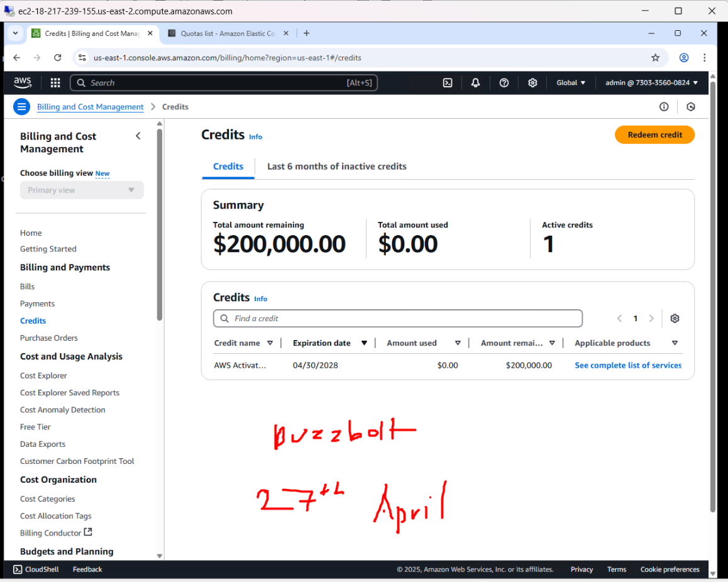728x582 pixels.
Task: Open the Global region dropdown
Action: [571, 82]
